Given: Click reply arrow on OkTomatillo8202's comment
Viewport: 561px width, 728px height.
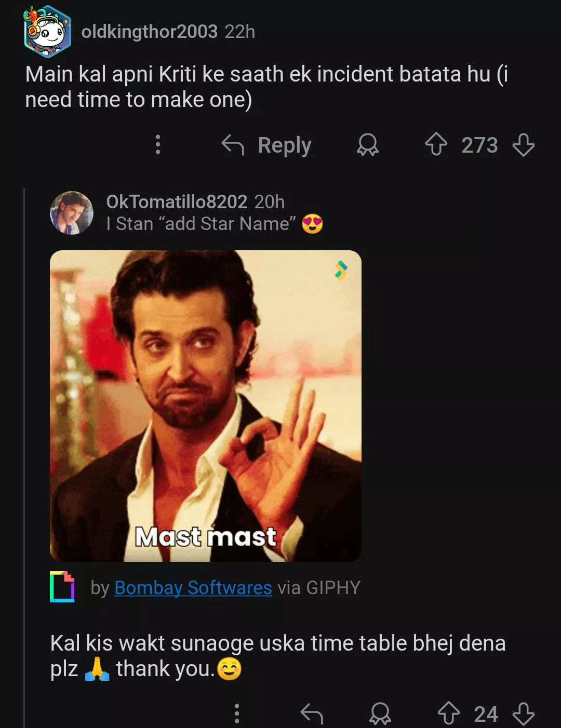Looking at the screenshot, I should pyautogui.click(x=312, y=713).
